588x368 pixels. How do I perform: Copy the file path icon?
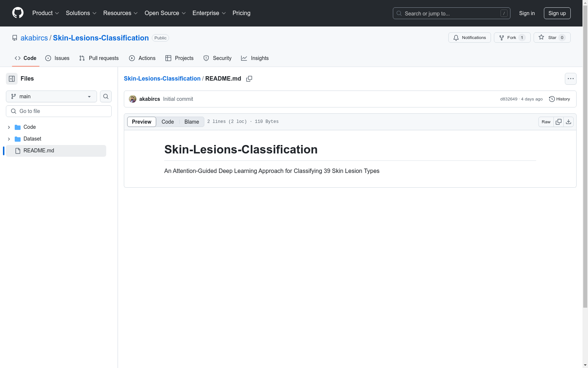(x=249, y=79)
